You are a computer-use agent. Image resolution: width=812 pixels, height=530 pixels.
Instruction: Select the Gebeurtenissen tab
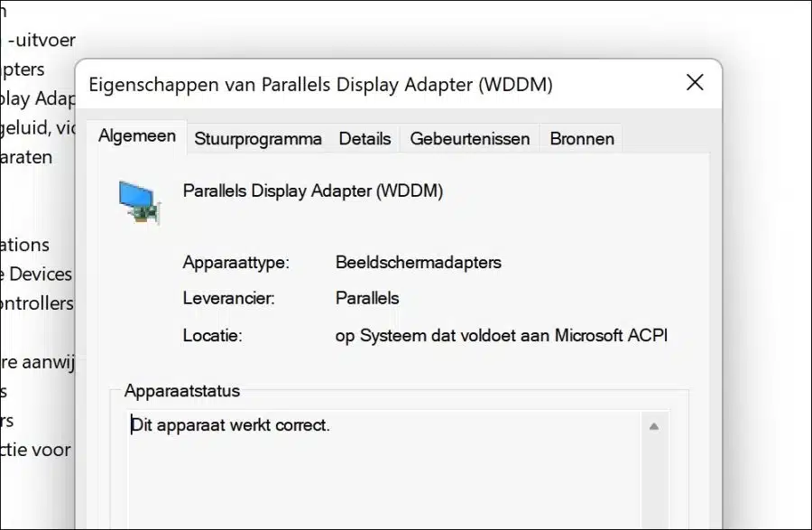pyautogui.click(x=470, y=139)
